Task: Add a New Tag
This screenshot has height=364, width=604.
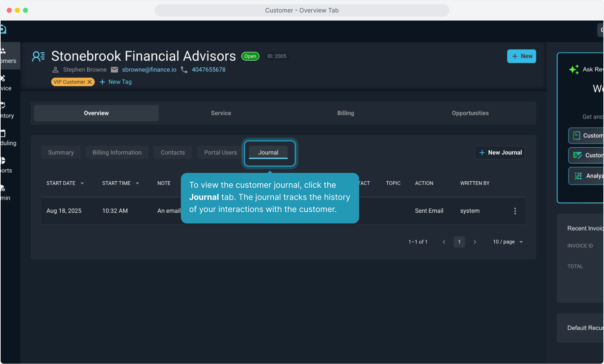Action: tap(116, 82)
